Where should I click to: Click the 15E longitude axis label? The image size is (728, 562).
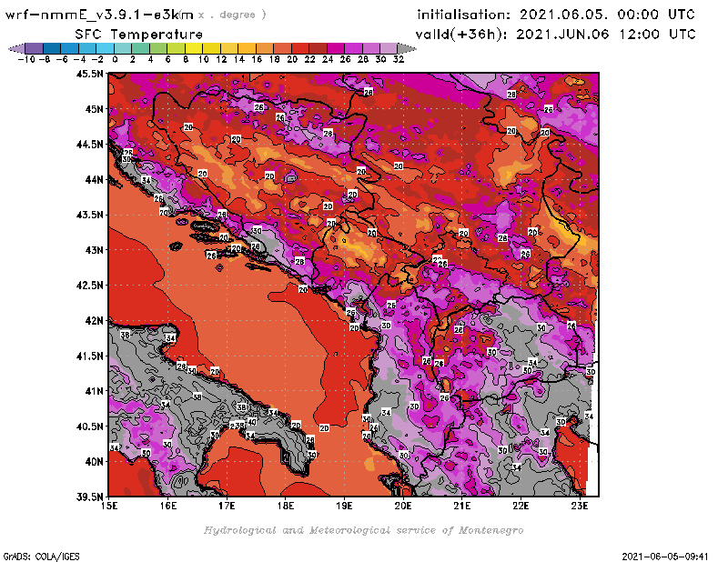(x=109, y=505)
